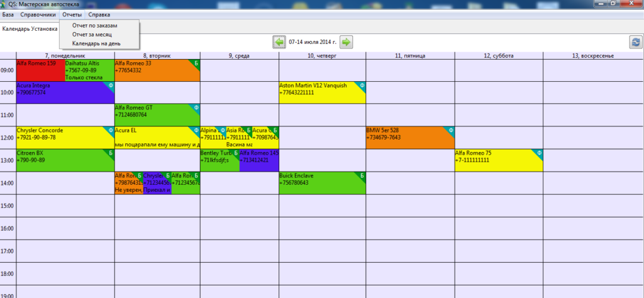This screenshot has width=644, height=298.
Task: Open the Справочники menu
Action: (38, 14)
